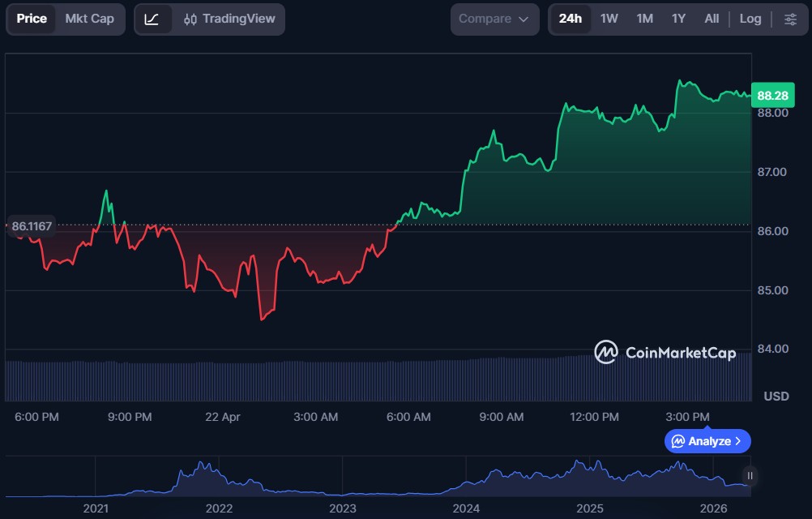Click the 86.1167 opening price marker

click(32, 226)
